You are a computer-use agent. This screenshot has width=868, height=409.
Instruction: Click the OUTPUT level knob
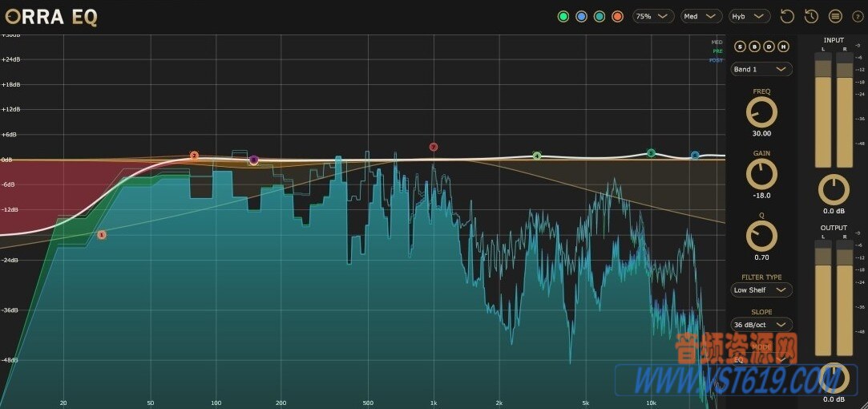click(x=834, y=378)
